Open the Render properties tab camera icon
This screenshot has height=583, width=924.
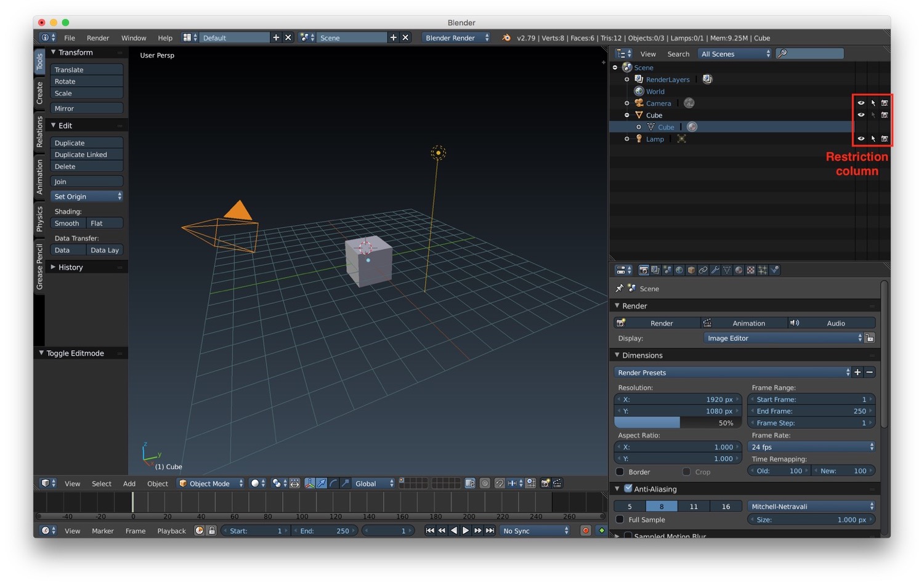click(x=644, y=270)
